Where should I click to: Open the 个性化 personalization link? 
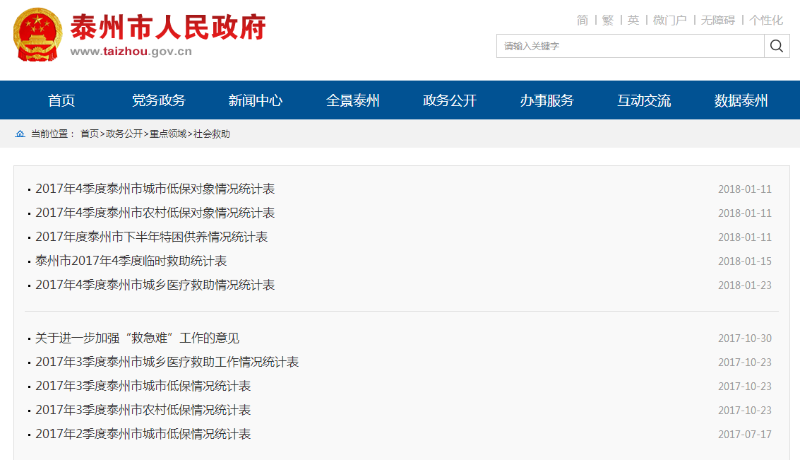coord(766,20)
